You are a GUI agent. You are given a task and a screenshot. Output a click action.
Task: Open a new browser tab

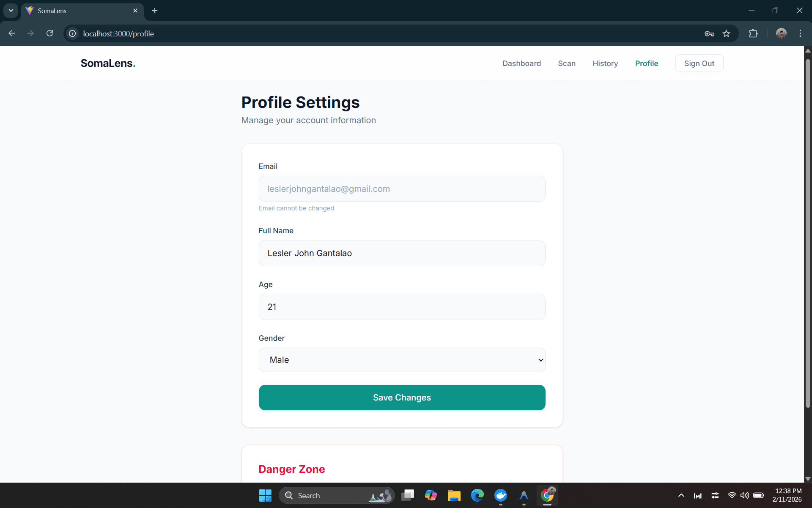point(155,11)
